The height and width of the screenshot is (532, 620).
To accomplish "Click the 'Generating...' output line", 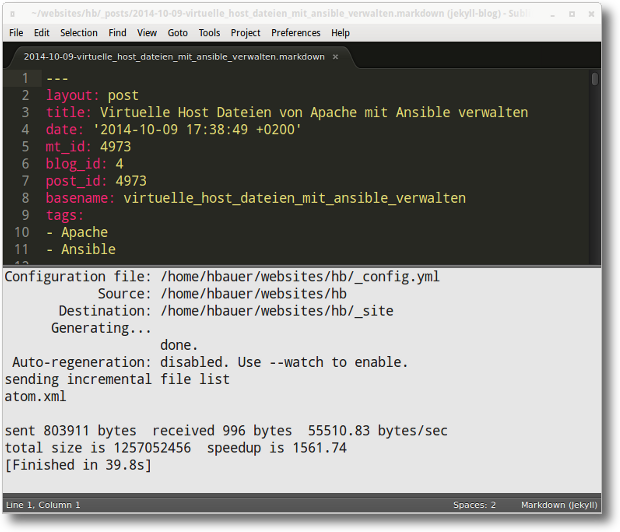I will click(x=101, y=328).
